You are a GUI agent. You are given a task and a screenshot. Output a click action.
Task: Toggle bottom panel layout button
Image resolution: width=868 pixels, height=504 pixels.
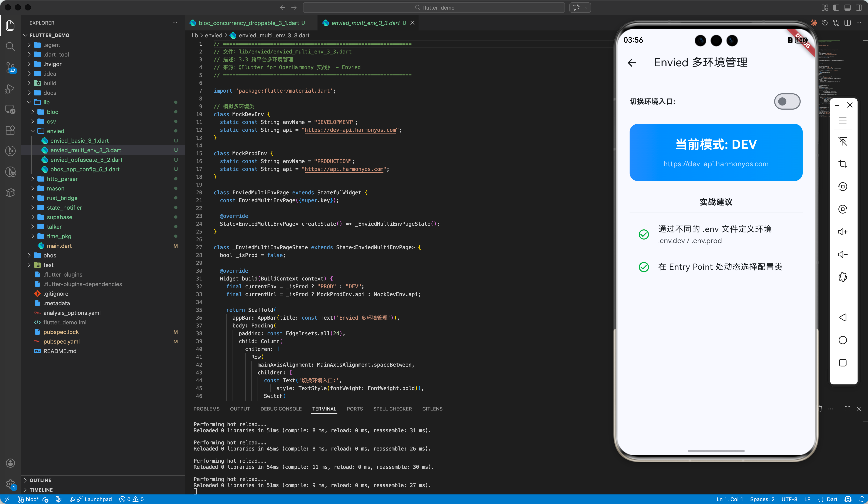click(x=847, y=8)
